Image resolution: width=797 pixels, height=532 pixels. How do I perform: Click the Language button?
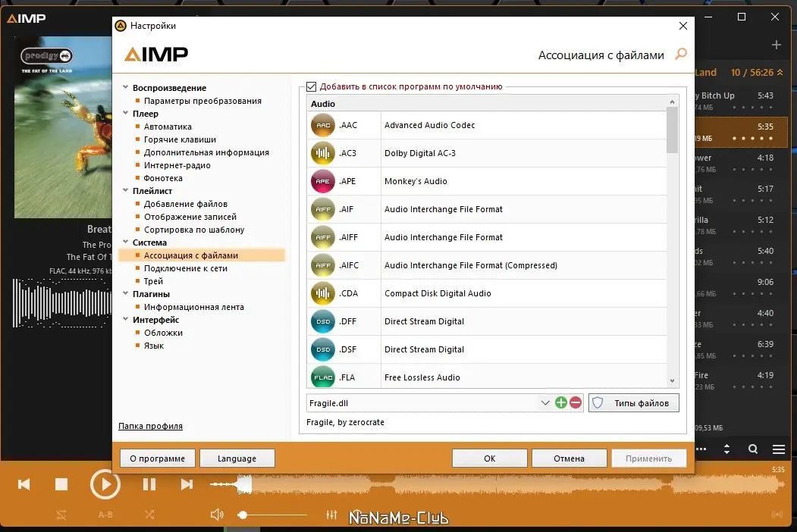pyautogui.click(x=237, y=458)
